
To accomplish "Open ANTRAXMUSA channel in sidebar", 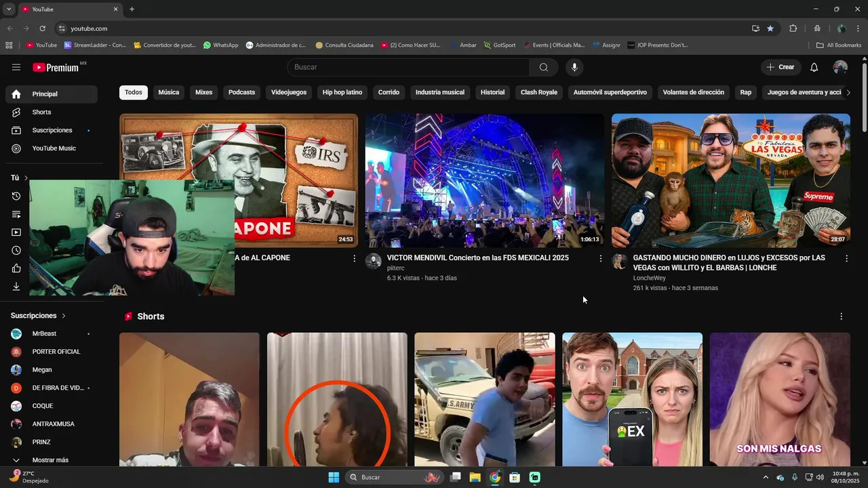I will click(x=52, y=424).
